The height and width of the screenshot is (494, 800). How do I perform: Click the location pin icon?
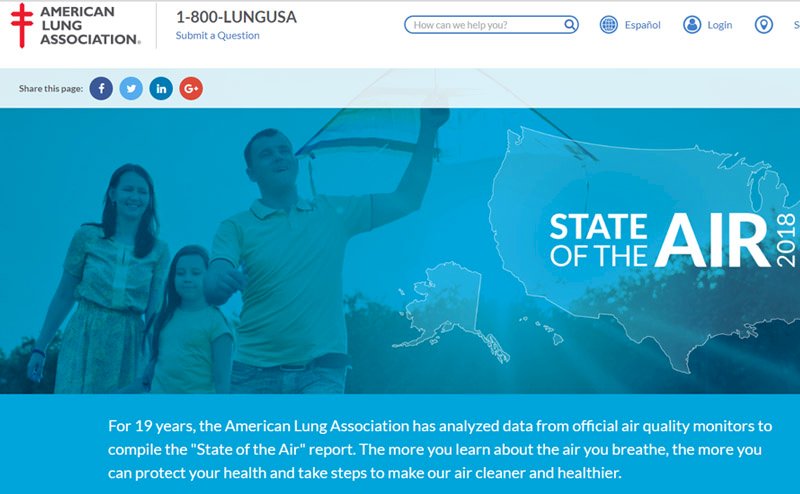click(x=764, y=24)
